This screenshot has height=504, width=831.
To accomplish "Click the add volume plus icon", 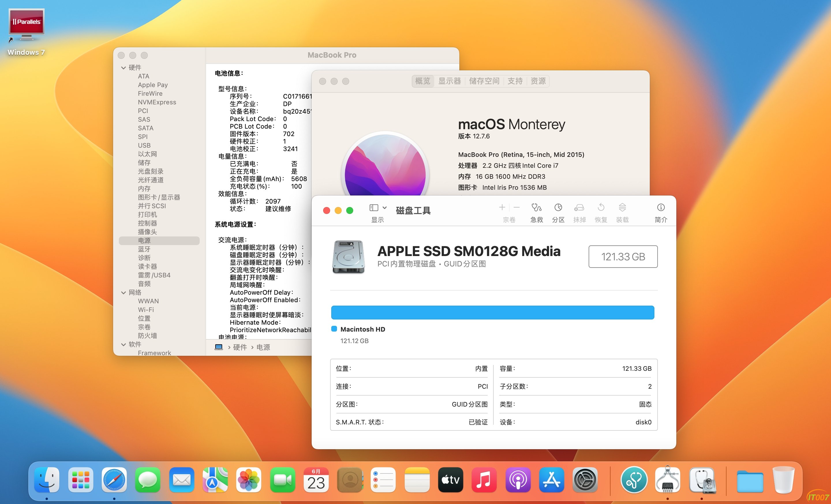I will [x=502, y=208].
